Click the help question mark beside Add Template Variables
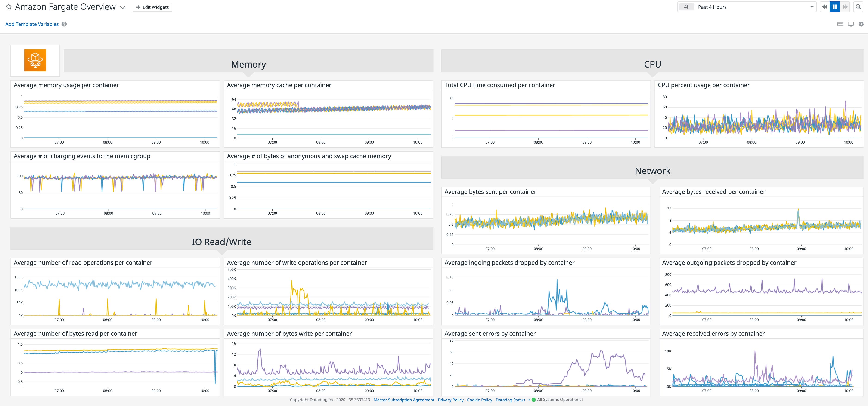Image resolution: width=868 pixels, height=406 pixels. (64, 24)
